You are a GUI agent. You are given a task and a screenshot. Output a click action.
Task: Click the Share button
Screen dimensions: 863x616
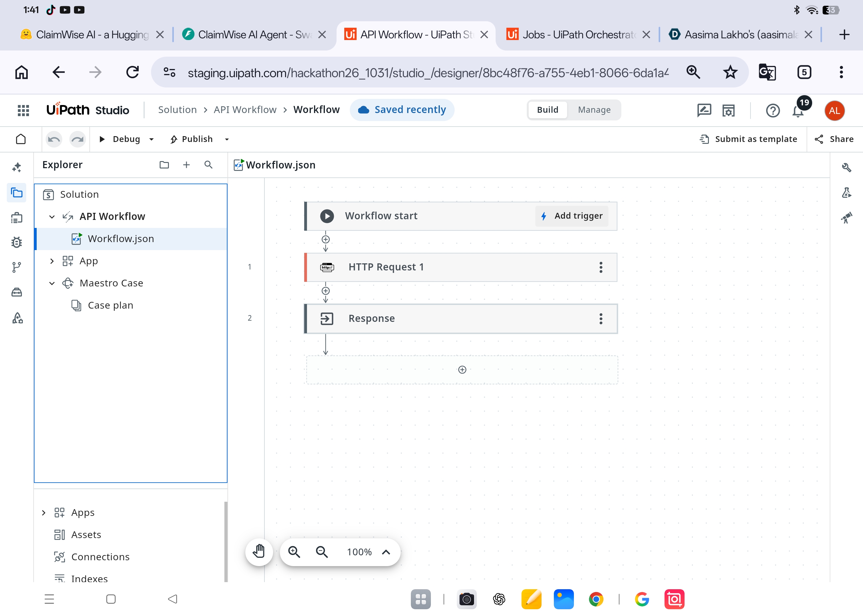pyautogui.click(x=834, y=139)
